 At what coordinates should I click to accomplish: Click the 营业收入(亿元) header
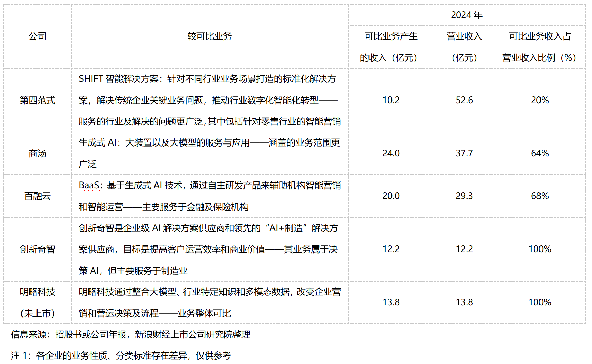[464, 47]
